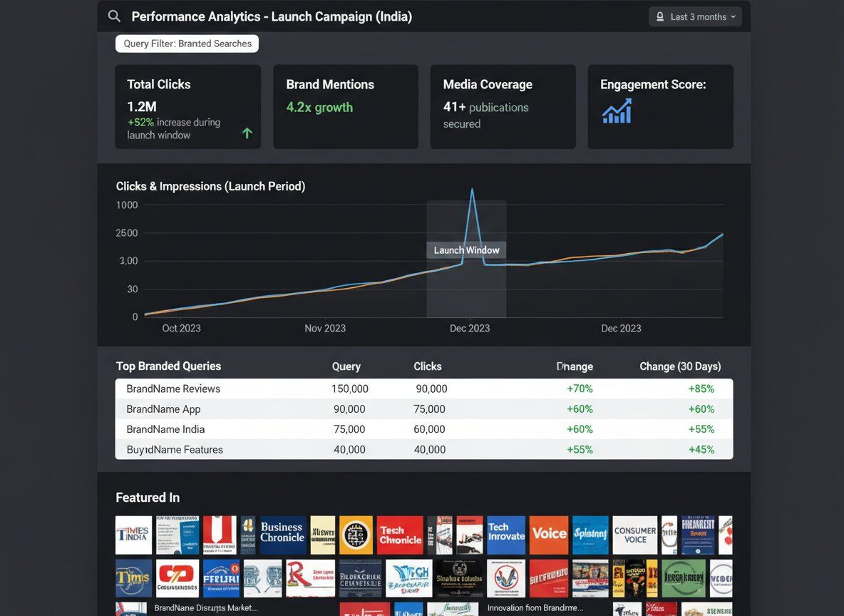Screen dimensions: 844x616
Task: Sort by the Clicks column header
Action: (428, 366)
